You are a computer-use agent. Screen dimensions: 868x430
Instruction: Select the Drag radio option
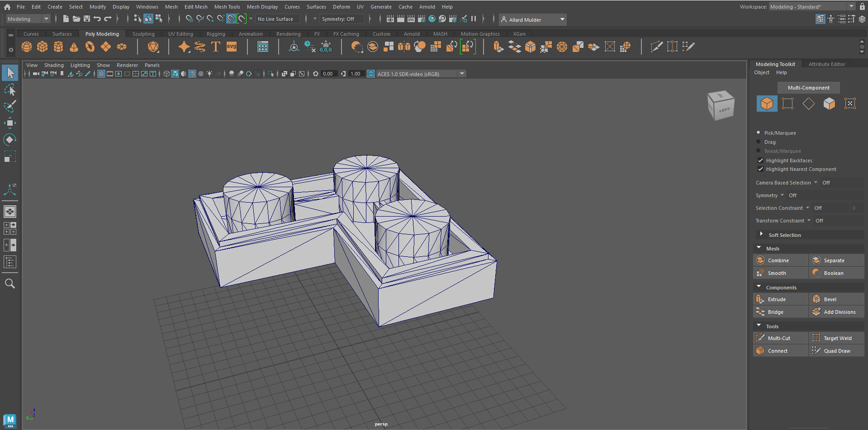pos(759,142)
